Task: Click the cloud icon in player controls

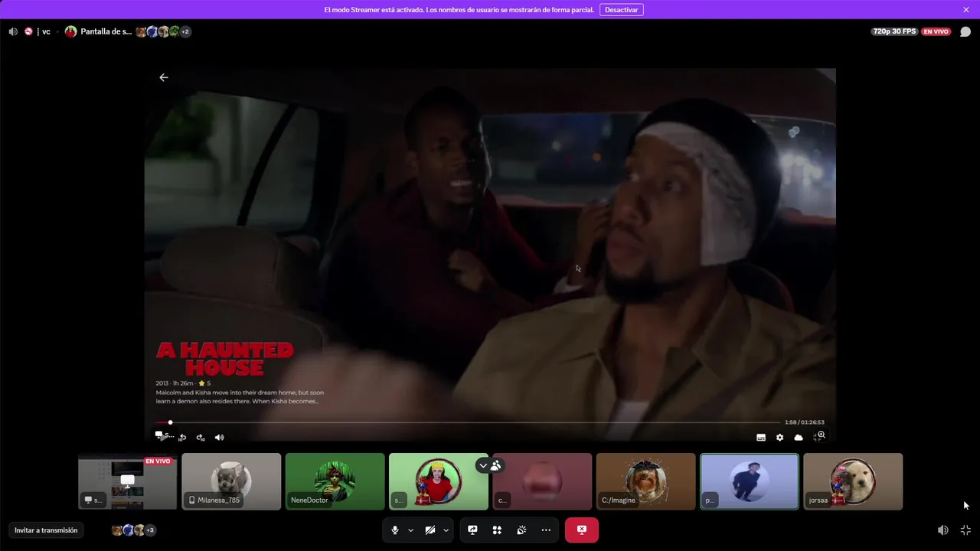Action: pos(799,438)
